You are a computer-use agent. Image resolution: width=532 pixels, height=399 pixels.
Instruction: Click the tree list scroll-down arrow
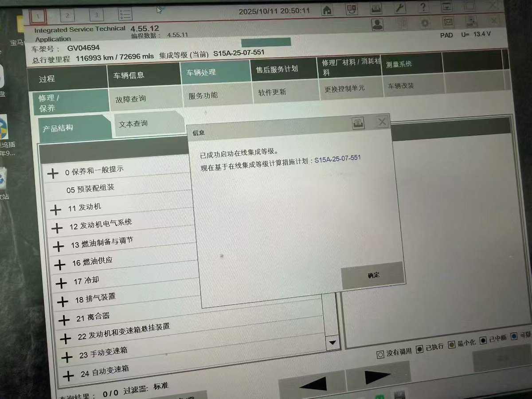click(332, 342)
